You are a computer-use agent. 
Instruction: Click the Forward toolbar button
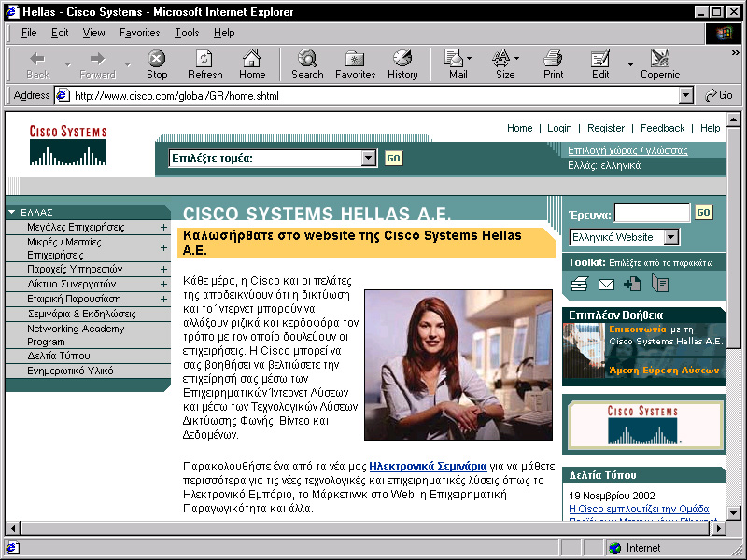pyautogui.click(x=98, y=64)
